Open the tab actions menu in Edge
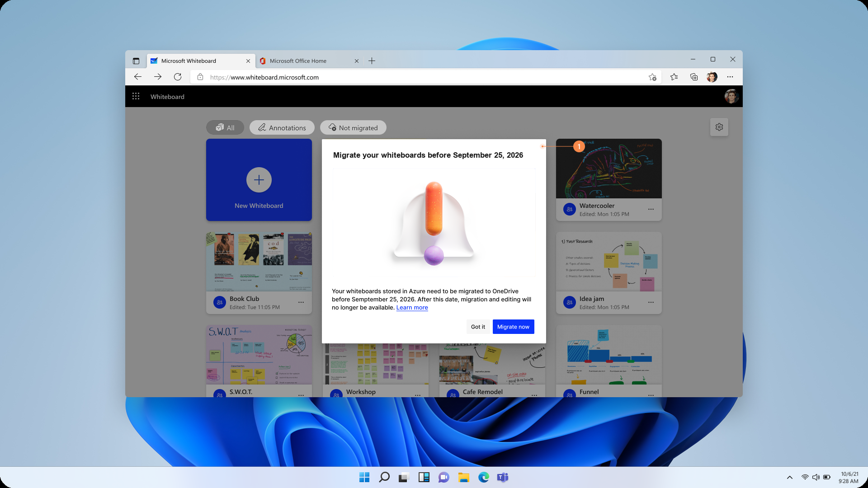The width and height of the screenshot is (868, 488). (136, 61)
